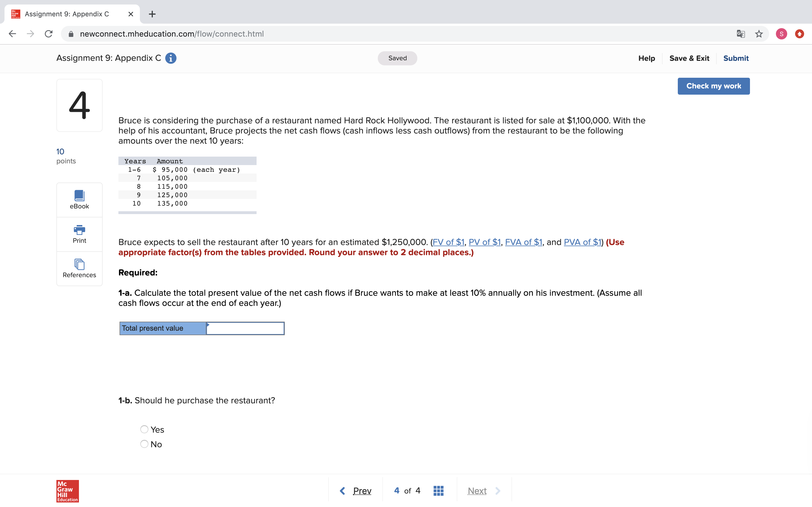The height and width of the screenshot is (507, 812).
Task: Switch to the Assignment 9: Appendix C tab
Action: (67, 14)
